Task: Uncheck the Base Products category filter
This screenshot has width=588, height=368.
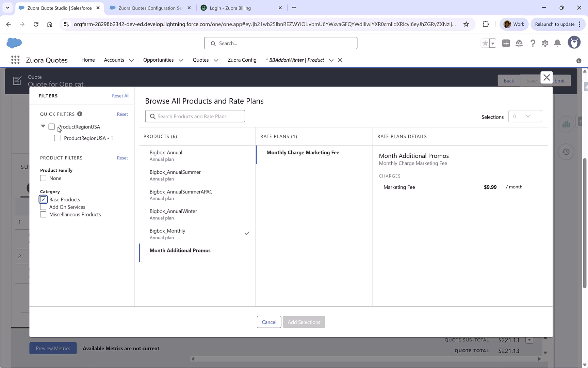Action: coord(43,199)
